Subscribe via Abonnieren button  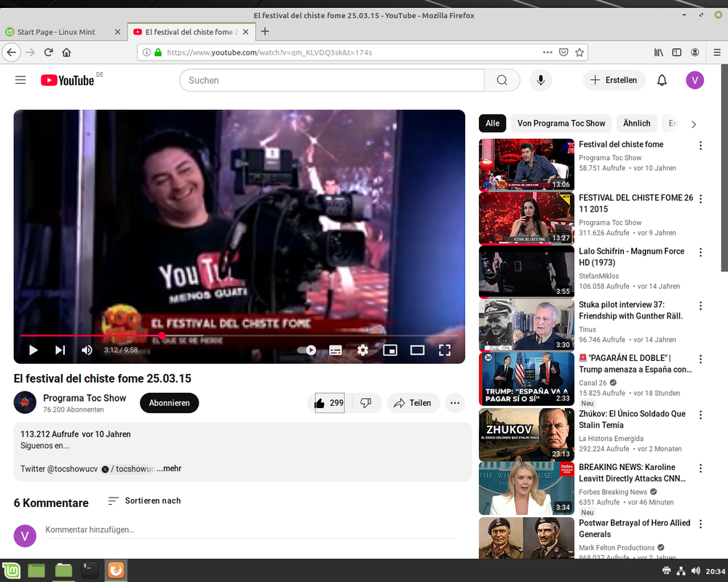coord(169,403)
